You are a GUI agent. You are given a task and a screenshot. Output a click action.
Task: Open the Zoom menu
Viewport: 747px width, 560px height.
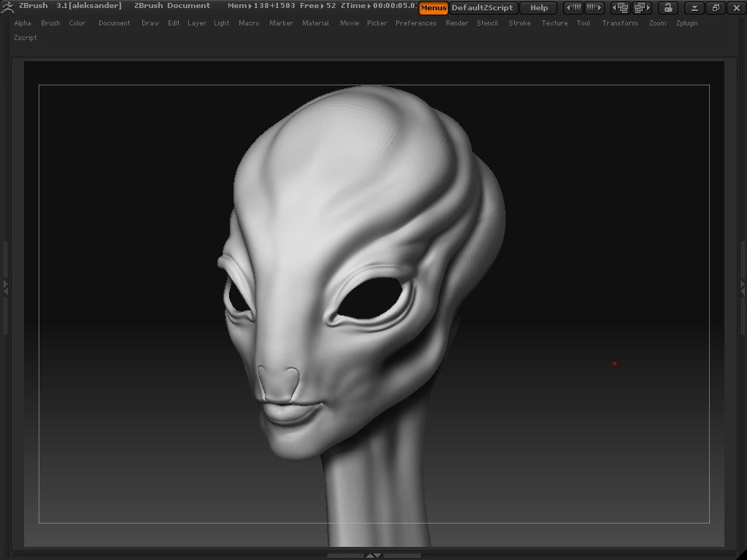point(658,23)
